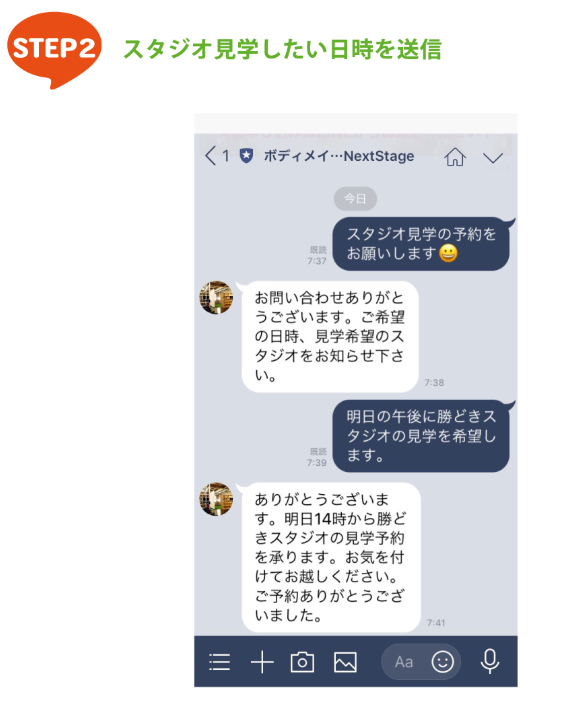Open the photo gallery icon
The width and height of the screenshot is (562, 706).
coord(345,662)
